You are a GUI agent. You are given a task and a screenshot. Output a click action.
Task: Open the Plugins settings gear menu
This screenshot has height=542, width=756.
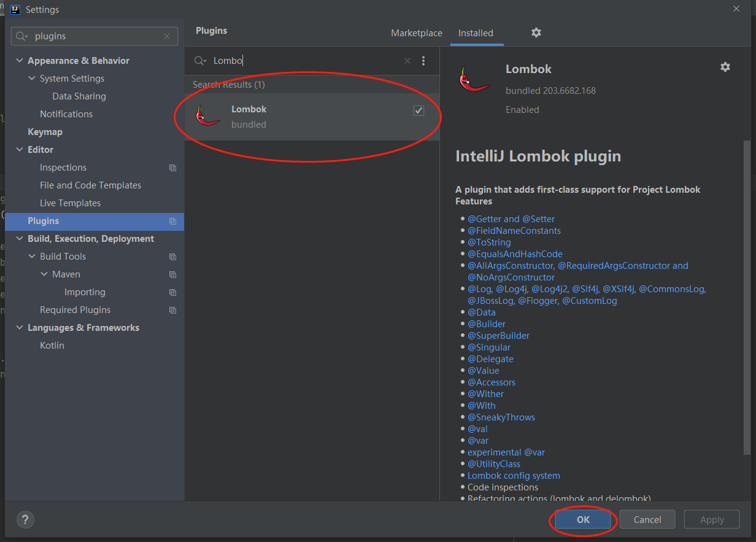536,33
